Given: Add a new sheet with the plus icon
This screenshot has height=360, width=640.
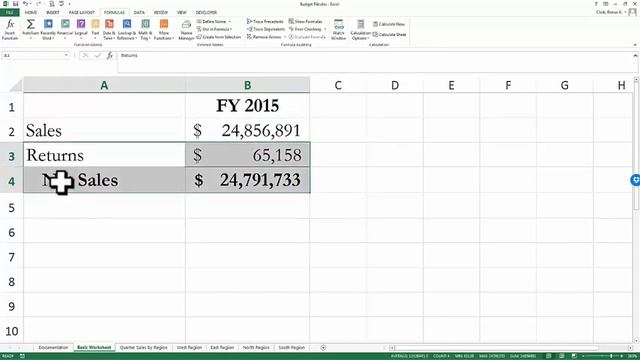Looking at the screenshot, I should coord(323,347).
